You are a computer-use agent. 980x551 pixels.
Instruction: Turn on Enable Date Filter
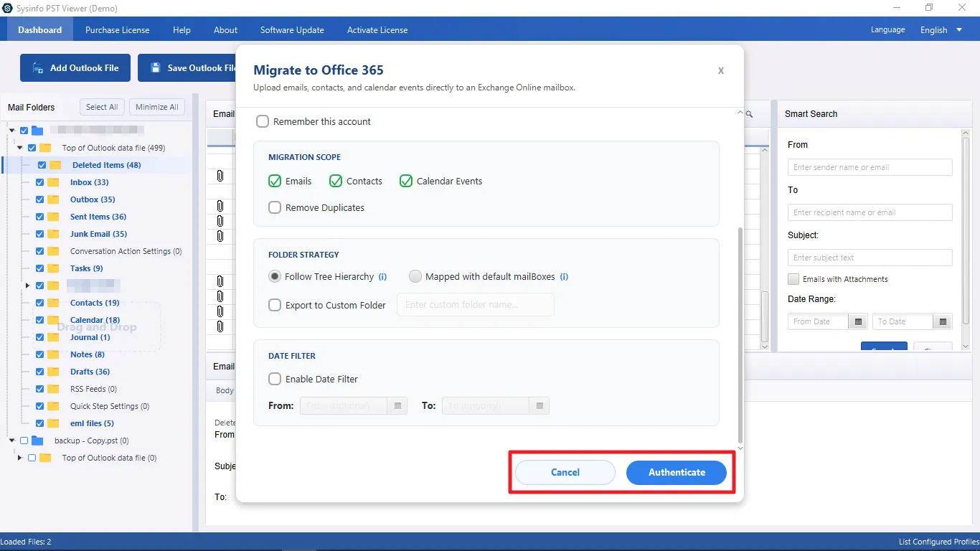[275, 379]
